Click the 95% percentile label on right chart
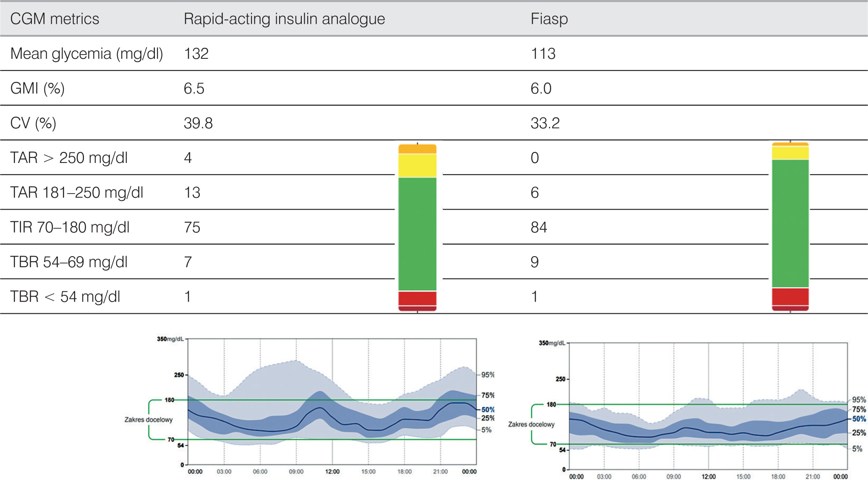 point(859,400)
